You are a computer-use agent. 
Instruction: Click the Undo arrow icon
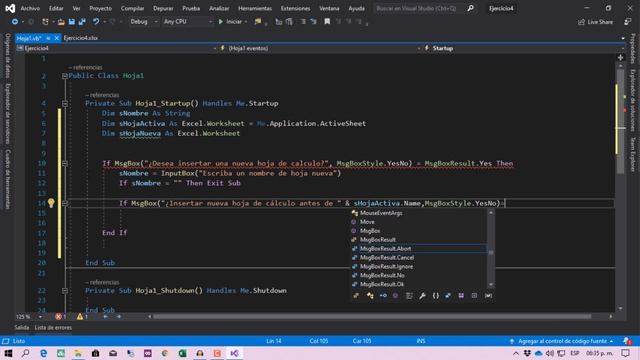click(x=96, y=22)
